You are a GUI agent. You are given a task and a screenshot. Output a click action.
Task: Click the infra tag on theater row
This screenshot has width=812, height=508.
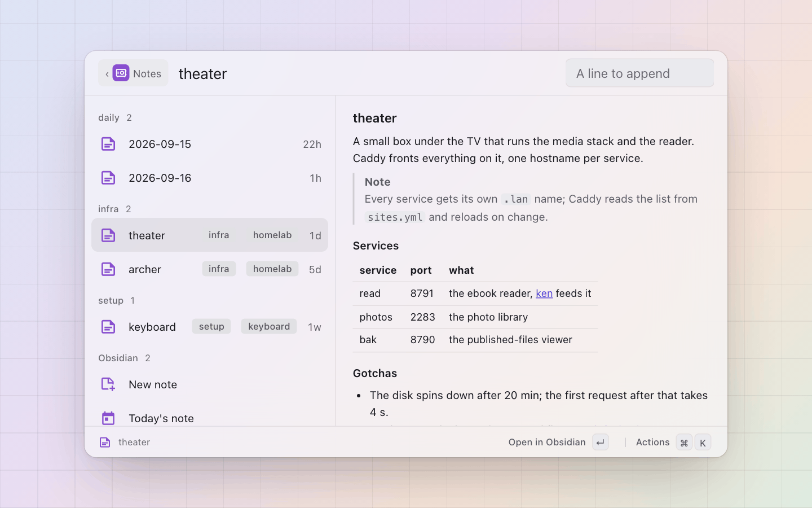pyautogui.click(x=219, y=235)
